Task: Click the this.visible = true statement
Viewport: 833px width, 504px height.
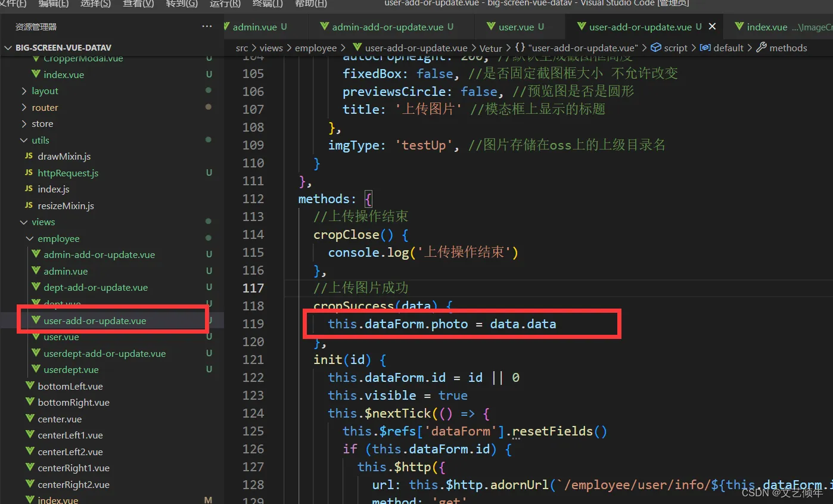Action: pyautogui.click(x=398, y=396)
